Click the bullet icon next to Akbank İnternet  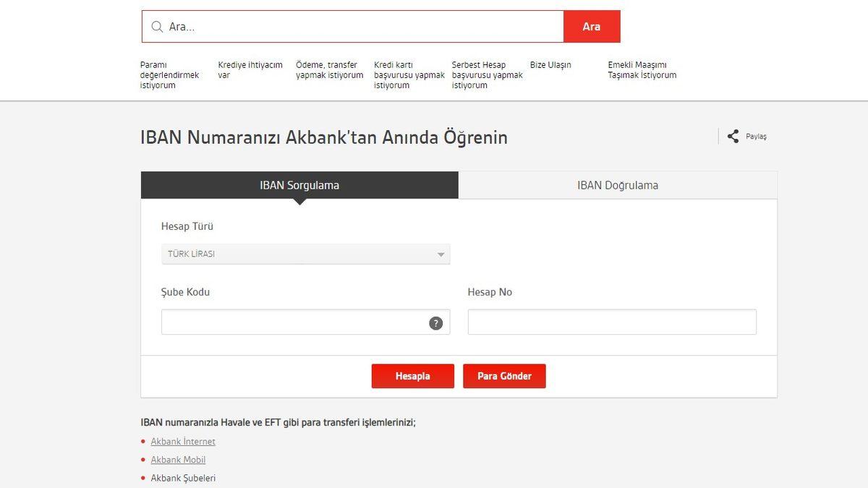(143, 441)
